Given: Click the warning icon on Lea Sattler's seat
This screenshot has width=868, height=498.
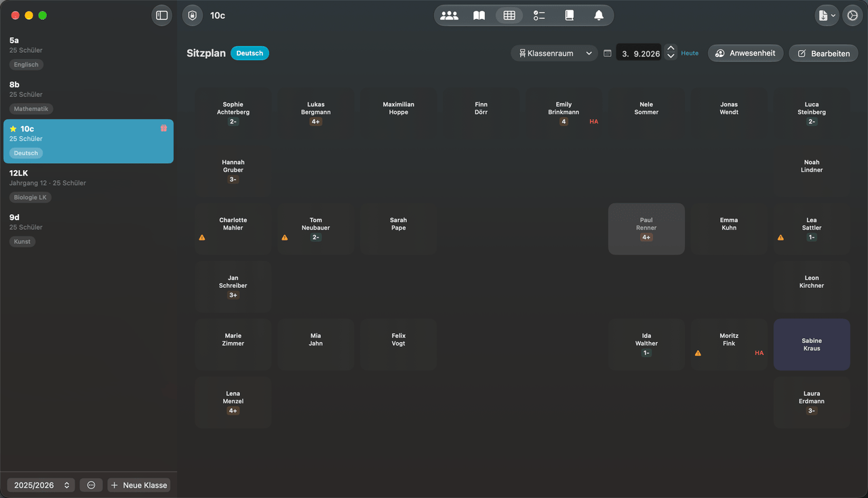Looking at the screenshot, I should click(781, 238).
